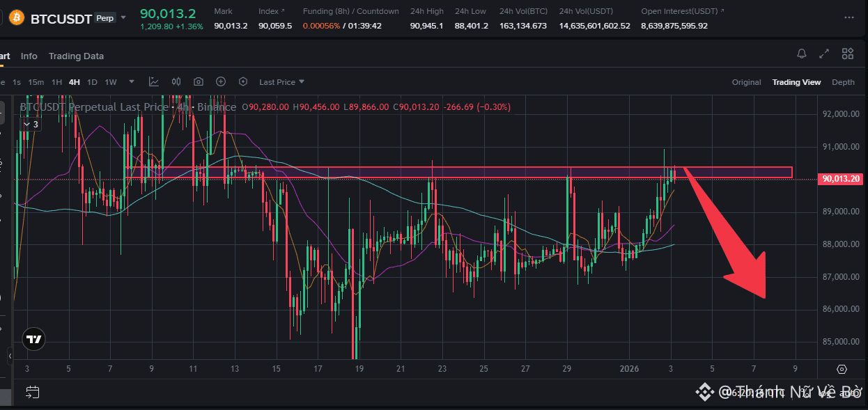Viewport: 868px width, 410px height.
Task: Select the 1H timeframe
Action: tap(57, 82)
